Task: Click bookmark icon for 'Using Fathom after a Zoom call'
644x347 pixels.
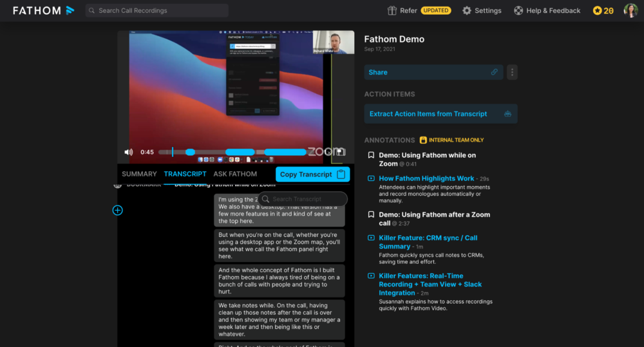Action: [371, 214]
